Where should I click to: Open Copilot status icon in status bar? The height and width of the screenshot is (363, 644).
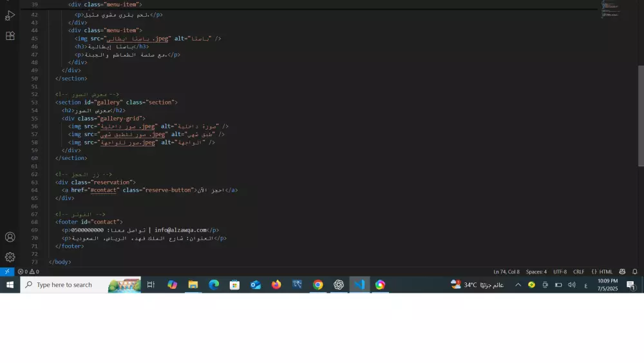(x=622, y=271)
